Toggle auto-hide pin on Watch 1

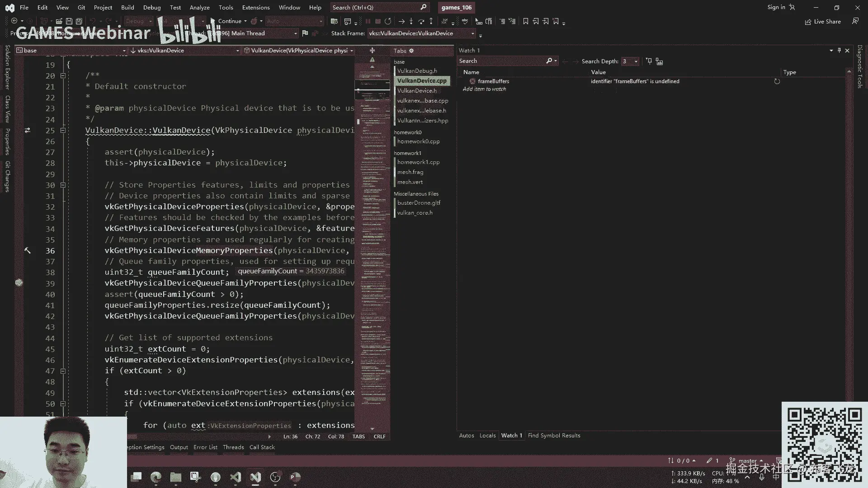[839, 50]
